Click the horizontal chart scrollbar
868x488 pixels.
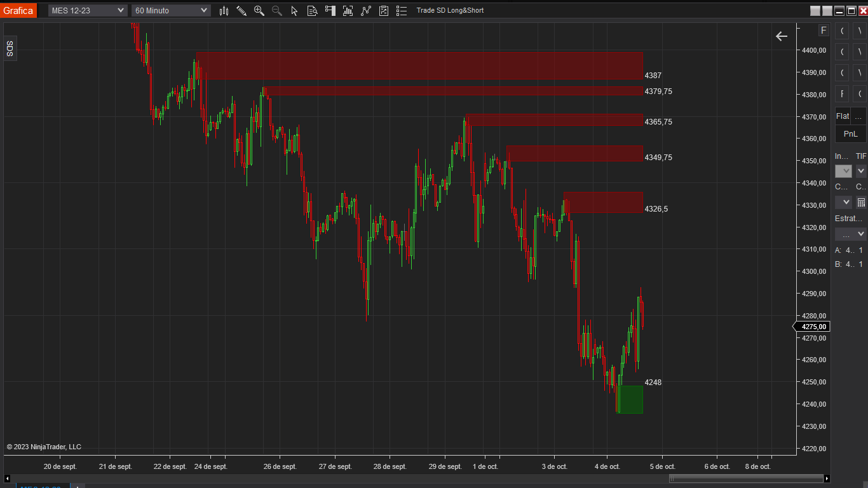pyautogui.click(x=747, y=478)
